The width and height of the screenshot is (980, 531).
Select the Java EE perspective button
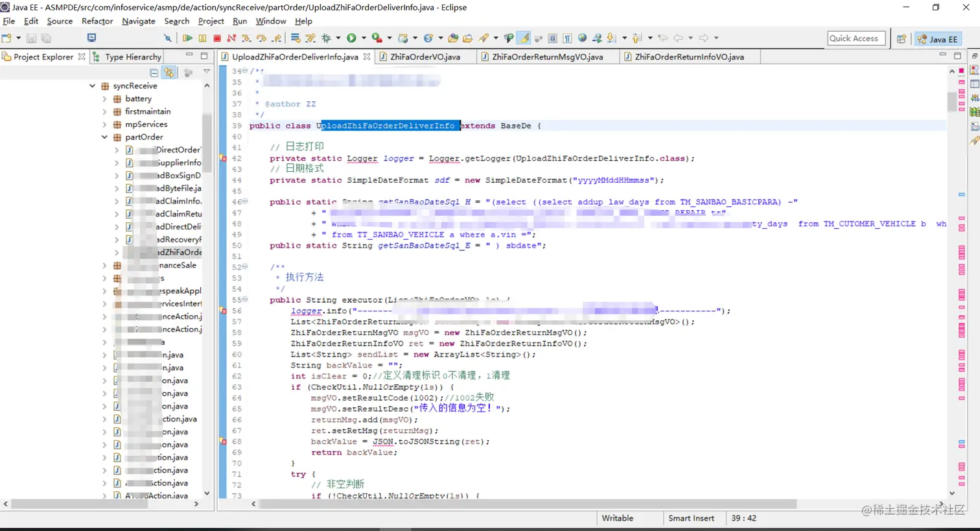[x=937, y=39]
